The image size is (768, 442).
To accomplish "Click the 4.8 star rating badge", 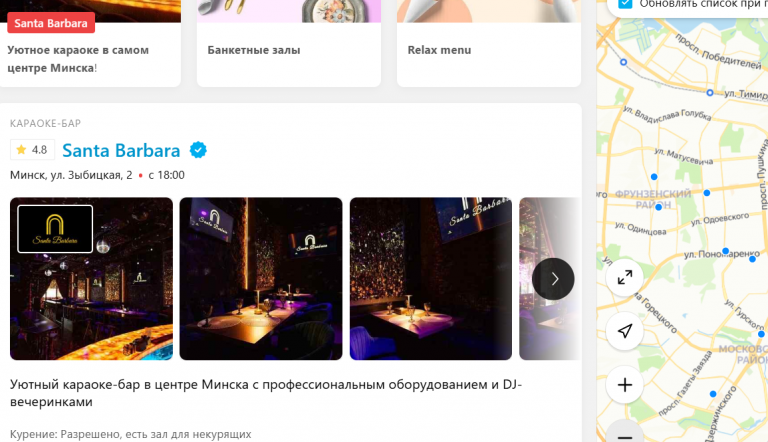I will click(32, 150).
